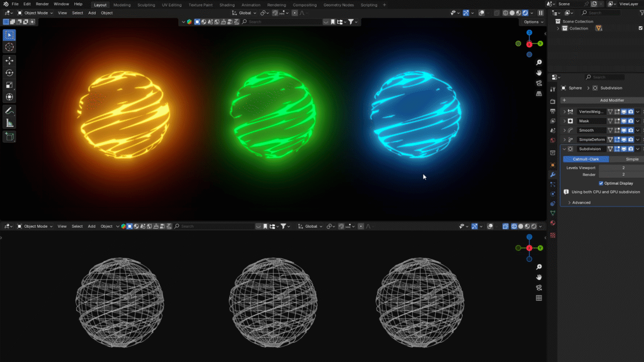The height and width of the screenshot is (362, 644).
Task: Click the Blender logo menu
Action: [x=6, y=4]
